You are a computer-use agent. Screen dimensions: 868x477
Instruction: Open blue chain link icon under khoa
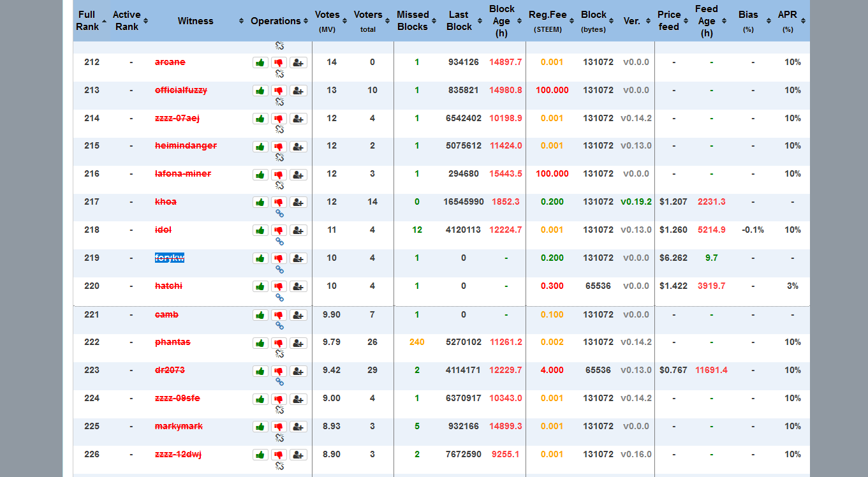pyautogui.click(x=279, y=214)
